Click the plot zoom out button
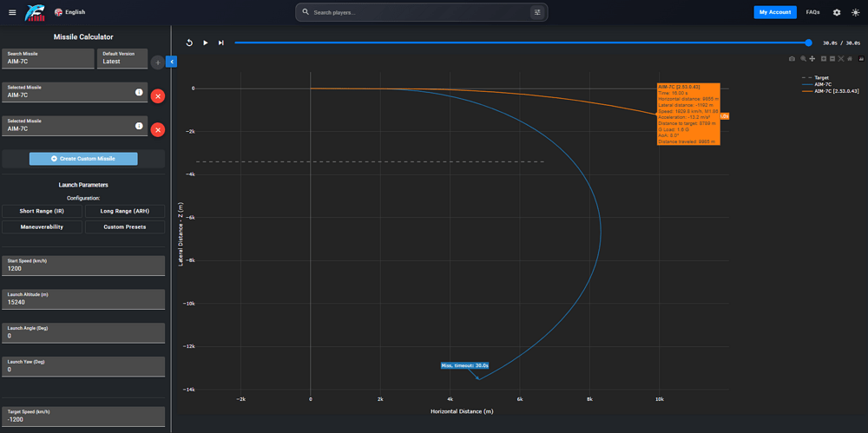This screenshot has width=868, height=433. pyautogui.click(x=832, y=59)
